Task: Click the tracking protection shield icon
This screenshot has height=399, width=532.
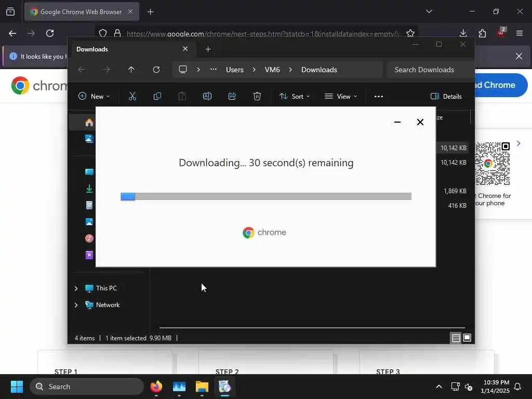Action: (103, 33)
